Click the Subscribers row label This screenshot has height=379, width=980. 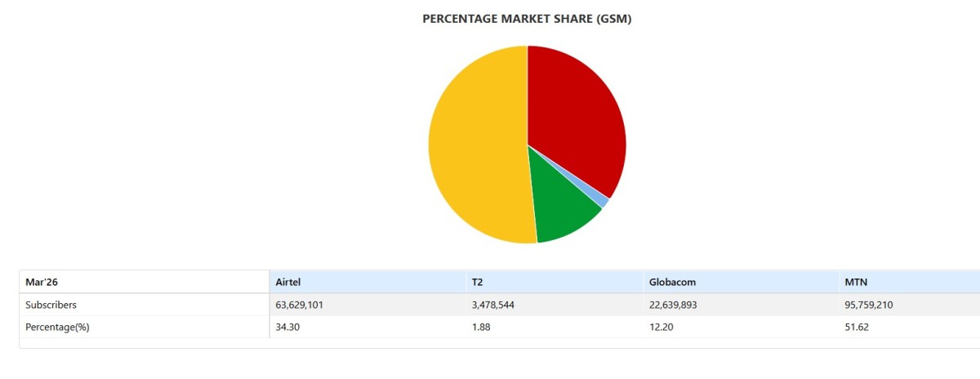51,305
